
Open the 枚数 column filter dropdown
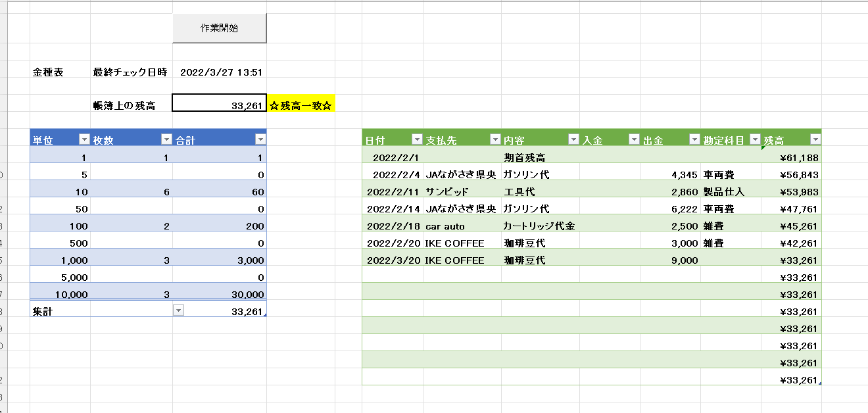pyautogui.click(x=166, y=139)
